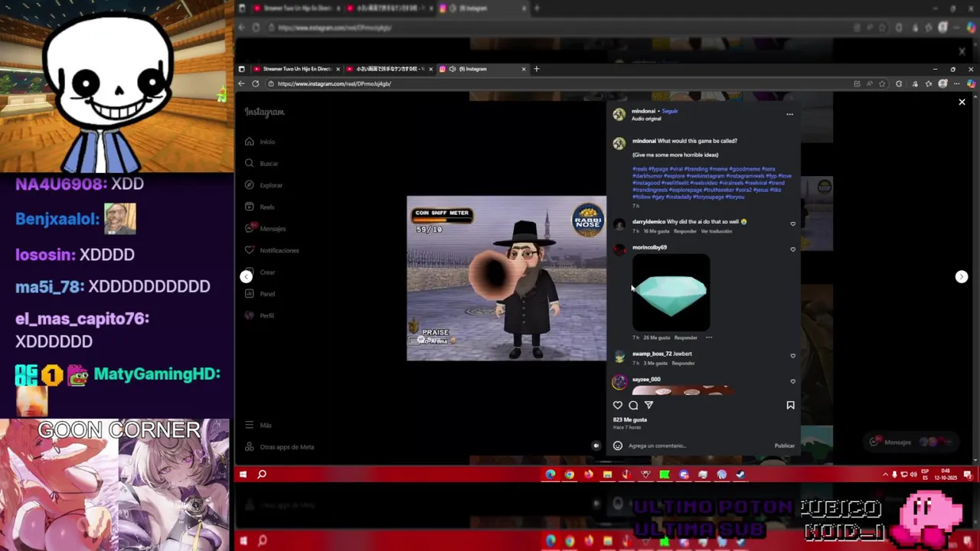
Task: Like darryldemico's comment
Action: pos(792,223)
